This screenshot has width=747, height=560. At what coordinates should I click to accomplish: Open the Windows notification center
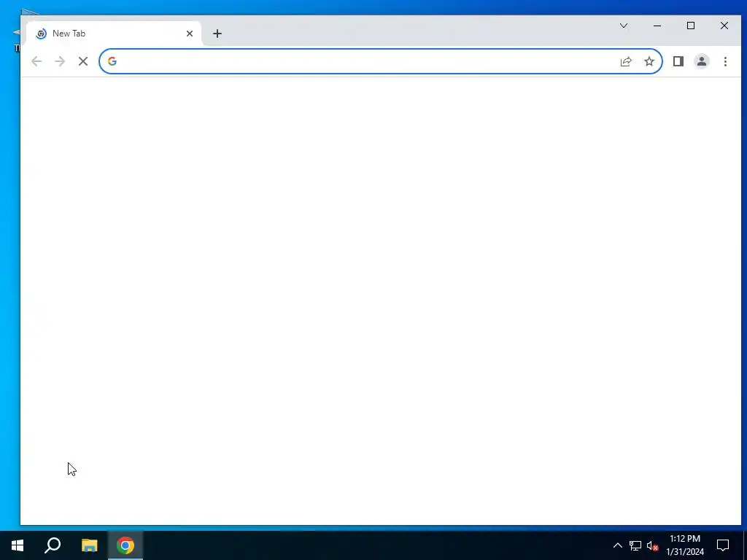point(723,545)
